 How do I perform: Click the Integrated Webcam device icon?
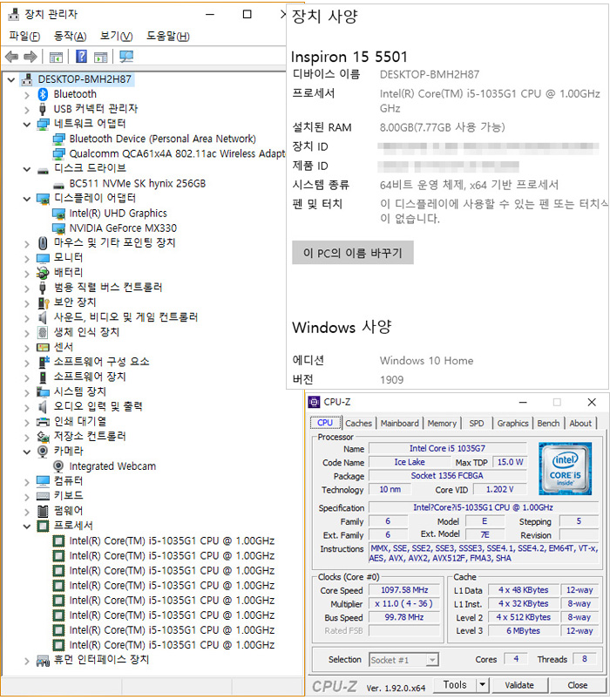58,466
